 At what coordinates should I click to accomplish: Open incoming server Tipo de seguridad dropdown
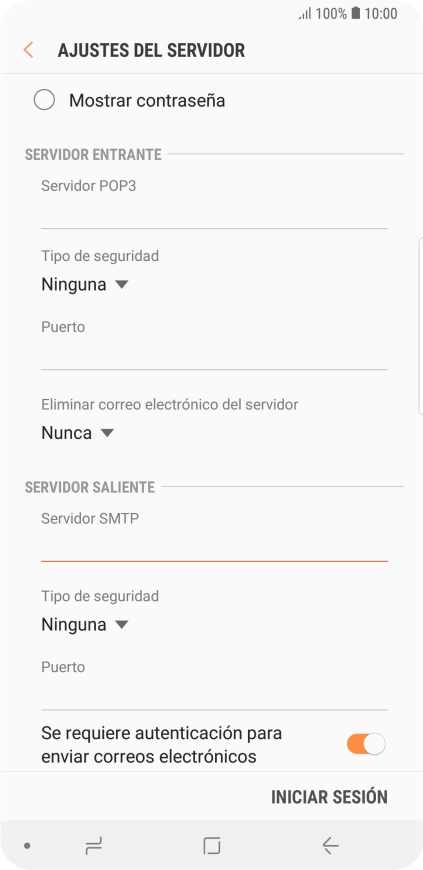tap(85, 285)
